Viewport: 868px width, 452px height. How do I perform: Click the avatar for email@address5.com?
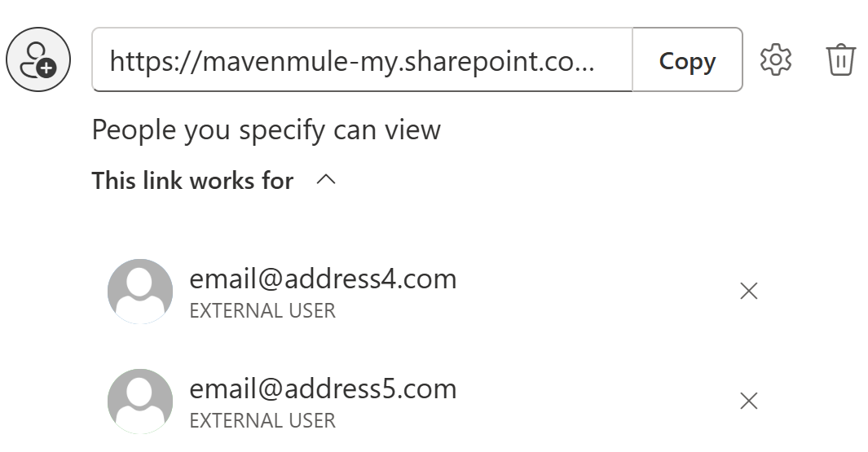pos(140,402)
